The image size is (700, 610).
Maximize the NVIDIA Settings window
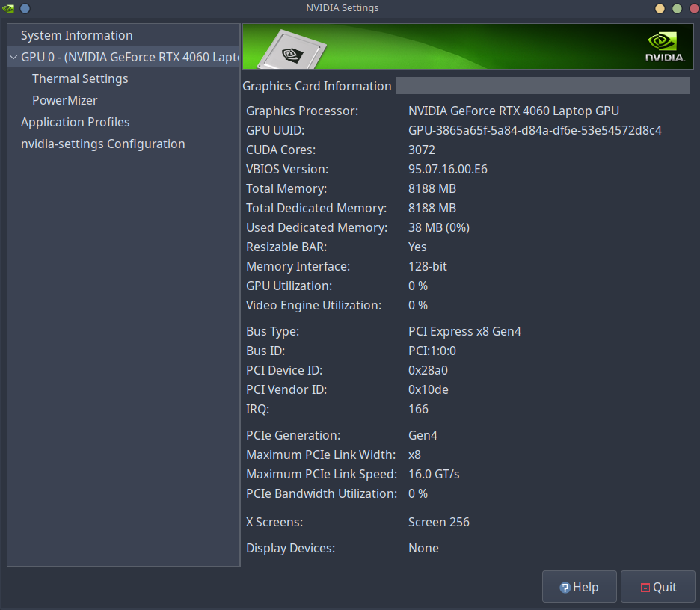pyautogui.click(x=677, y=8)
